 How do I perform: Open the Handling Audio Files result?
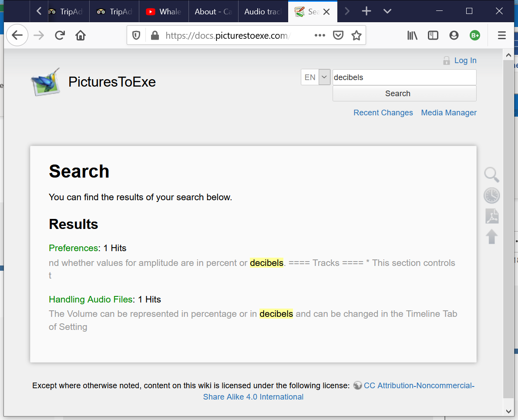point(91,299)
